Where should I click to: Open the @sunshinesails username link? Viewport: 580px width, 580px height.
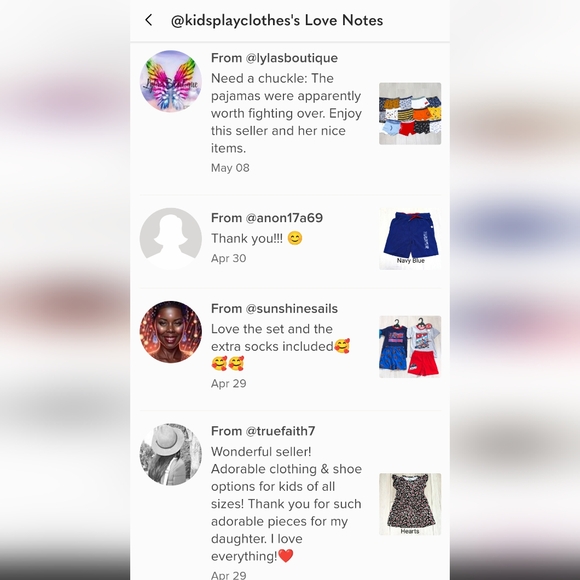(x=292, y=308)
